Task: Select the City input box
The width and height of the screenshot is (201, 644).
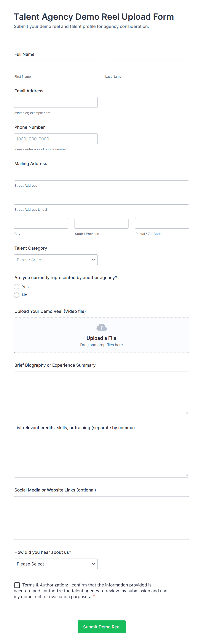Action: point(41,223)
